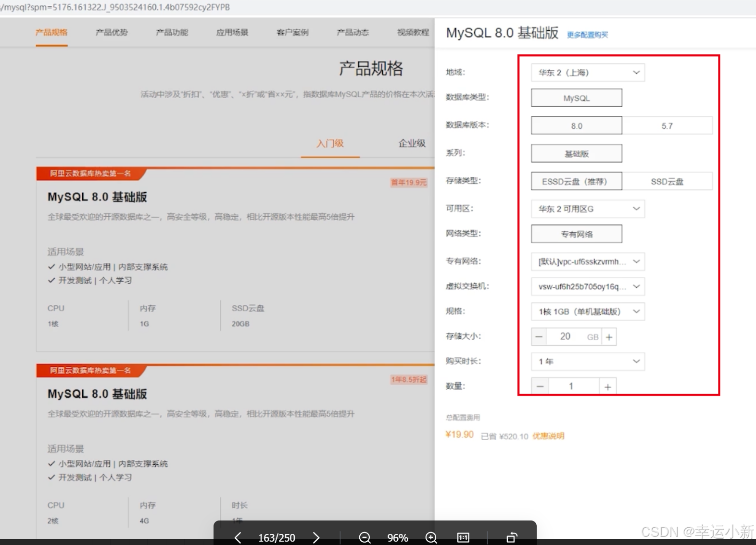
Task: Open the 可用区 dropdown 华东 2 可用区G
Action: (x=588, y=209)
